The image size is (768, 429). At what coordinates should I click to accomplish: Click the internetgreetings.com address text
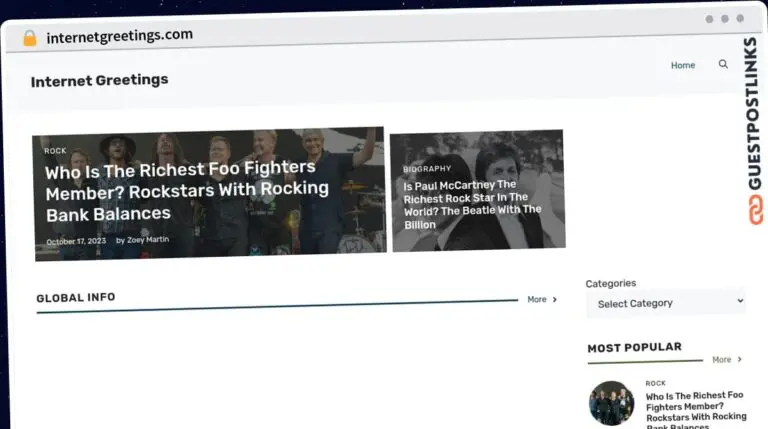click(120, 36)
